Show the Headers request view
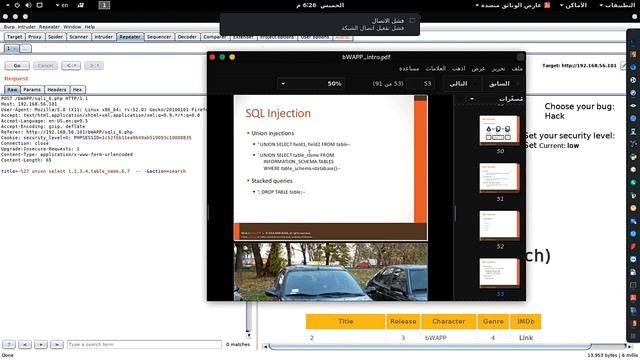 [x=57, y=89]
